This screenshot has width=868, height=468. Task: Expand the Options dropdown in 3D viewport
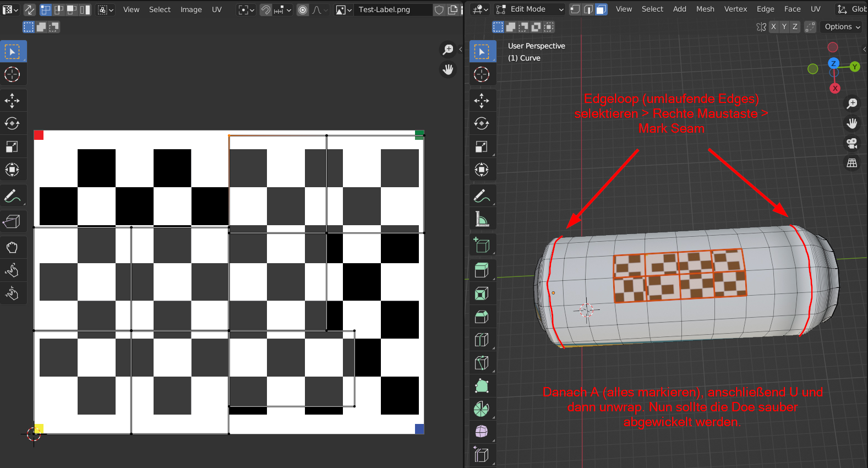tap(842, 27)
